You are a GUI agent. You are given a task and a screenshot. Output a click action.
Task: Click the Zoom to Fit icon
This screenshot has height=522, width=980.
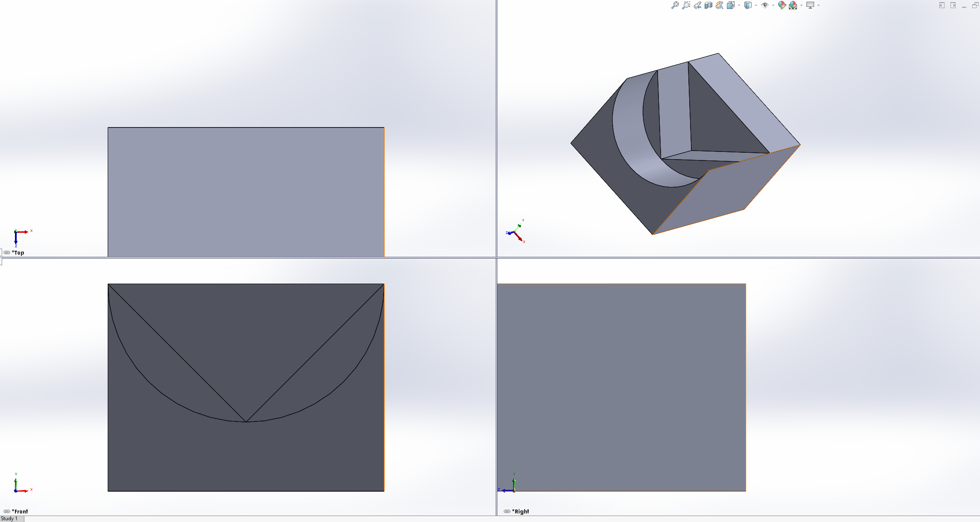point(675,5)
